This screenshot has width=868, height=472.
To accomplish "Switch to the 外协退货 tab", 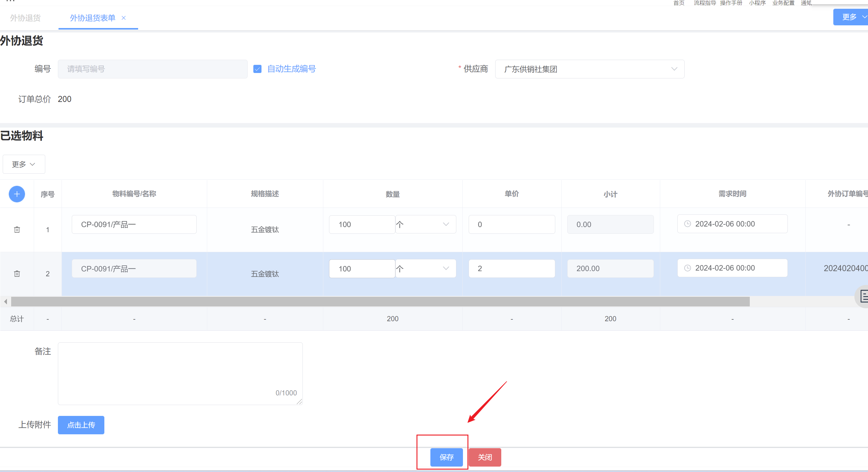I will (x=25, y=18).
